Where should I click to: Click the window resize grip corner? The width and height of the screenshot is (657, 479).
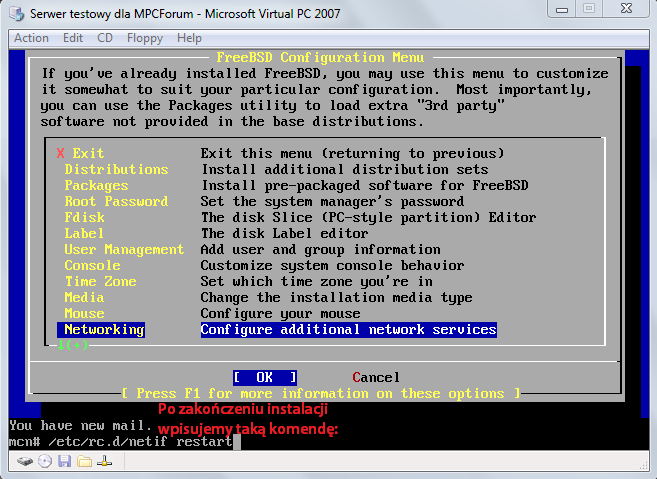point(644,464)
